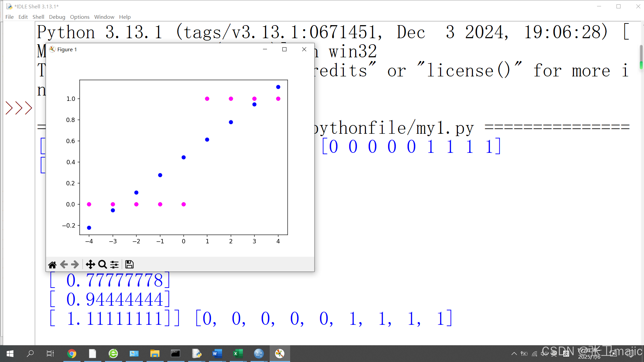The image size is (644, 362).
Task: Select the Pan axes tool
Action: pyautogui.click(x=90, y=265)
